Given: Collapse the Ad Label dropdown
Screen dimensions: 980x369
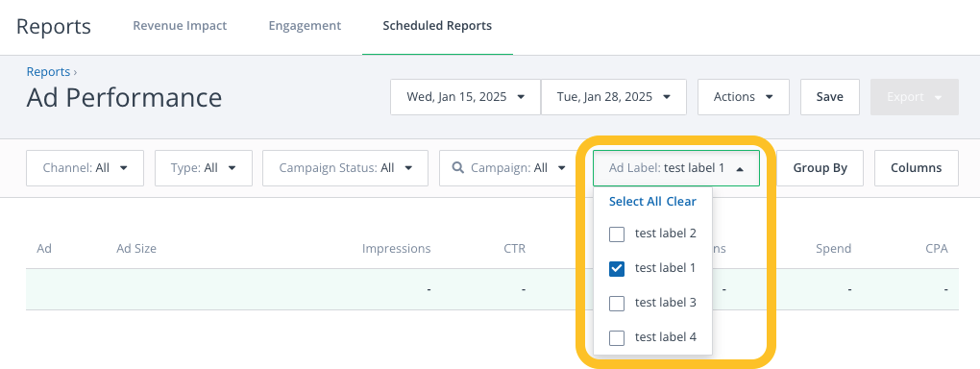Looking at the screenshot, I should [676, 168].
